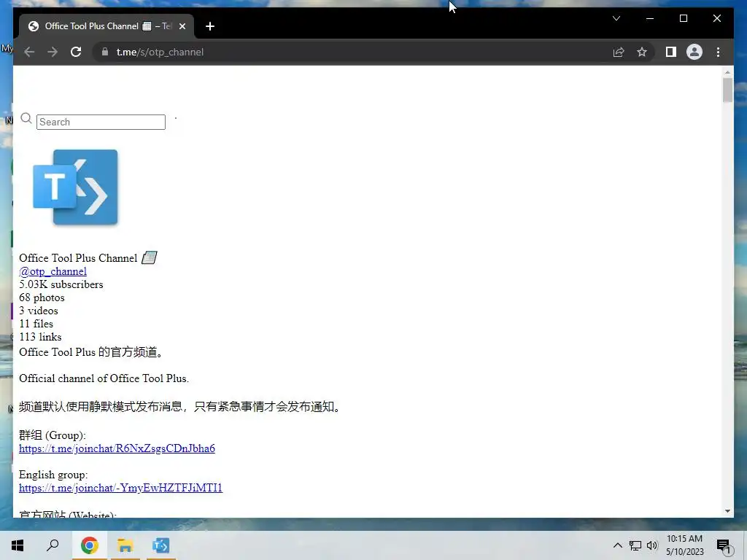Open the network status tray icon

pos(635,545)
